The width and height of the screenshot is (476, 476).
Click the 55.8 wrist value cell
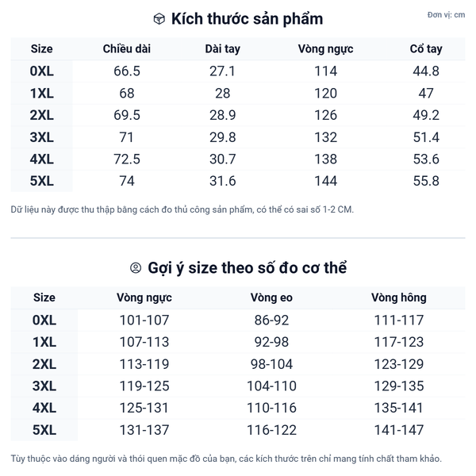coord(426,181)
